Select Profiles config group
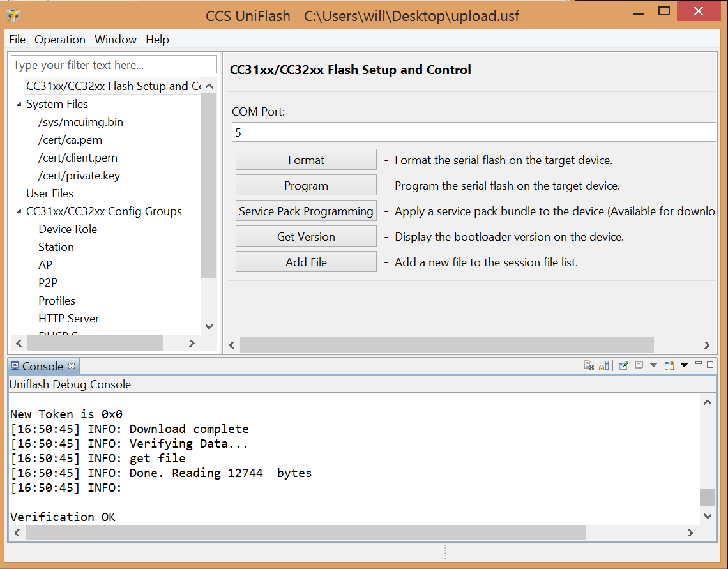This screenshot has width=728, height=569. pos(57,300)
